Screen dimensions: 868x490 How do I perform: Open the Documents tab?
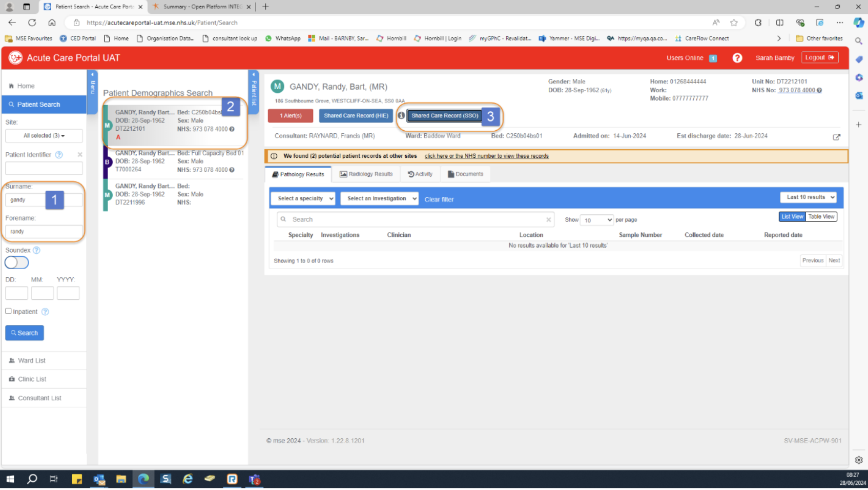click(x=465, y=174)
